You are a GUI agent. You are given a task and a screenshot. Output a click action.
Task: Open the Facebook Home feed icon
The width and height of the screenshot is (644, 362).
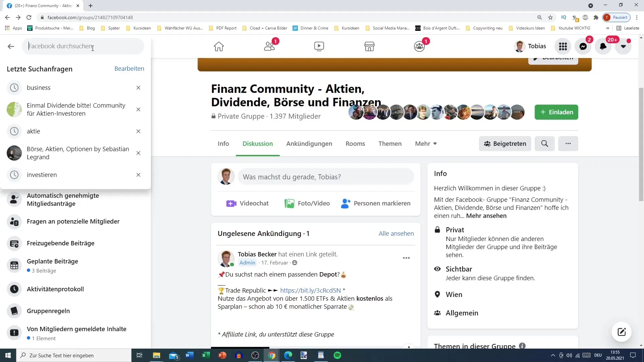click(x=219, y=46)
